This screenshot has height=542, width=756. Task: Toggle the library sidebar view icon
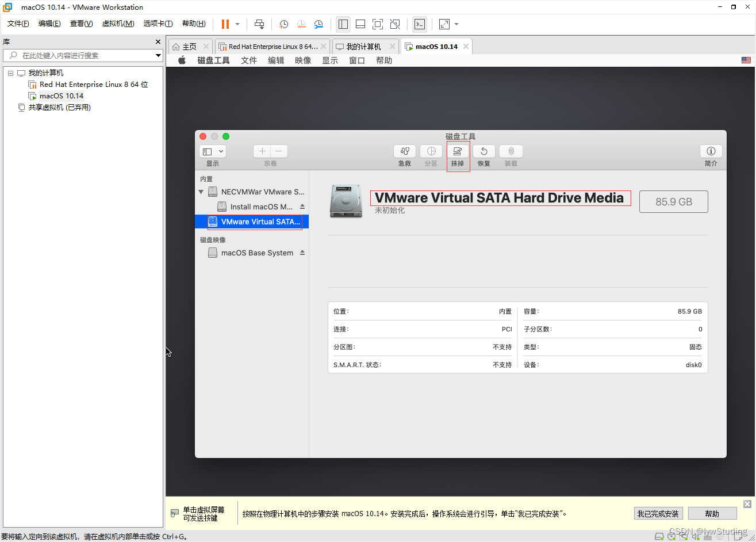[343, 24]
